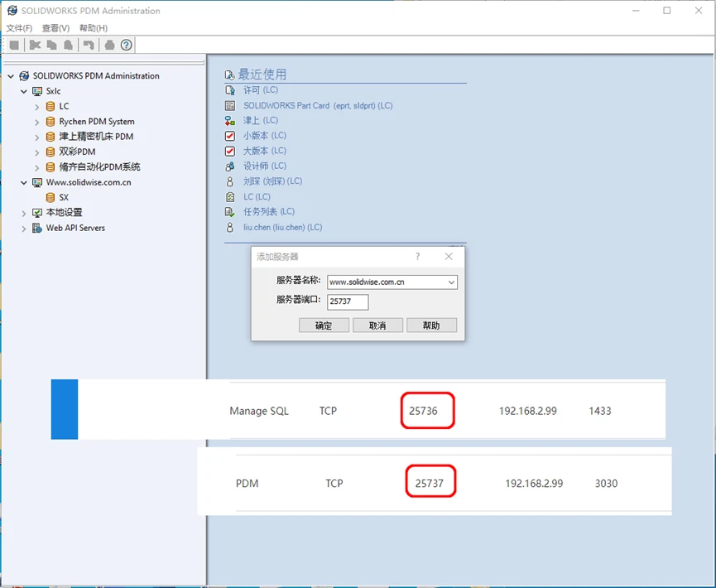This screenshot has height=588, width=716.
Task: Open SOLIDWORKS Part Card (eprt, sldprt) (LC)
Action: [318, 105]
